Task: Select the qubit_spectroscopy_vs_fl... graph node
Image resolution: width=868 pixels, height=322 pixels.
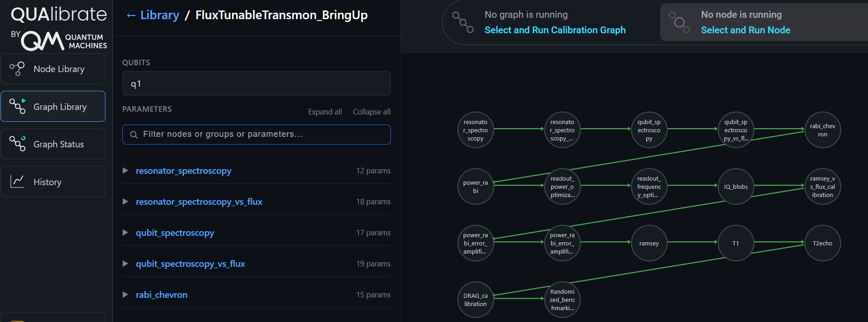Action: pos(736,130)
